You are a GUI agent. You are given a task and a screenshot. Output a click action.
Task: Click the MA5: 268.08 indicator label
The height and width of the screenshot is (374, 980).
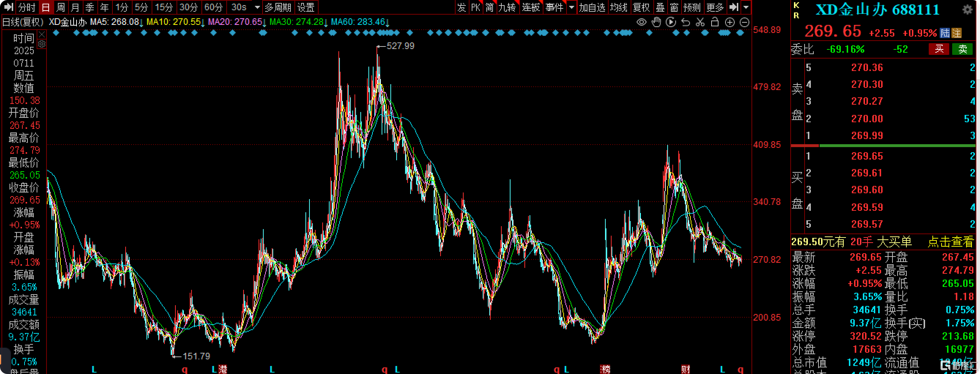(116, 22)
